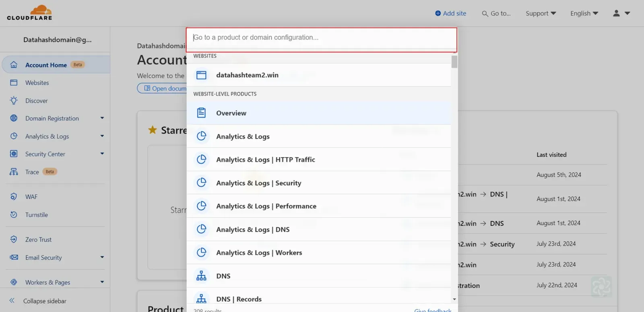644x312 pixels.
Task: Choose the DNS result entry
Action: pos(319,276)
